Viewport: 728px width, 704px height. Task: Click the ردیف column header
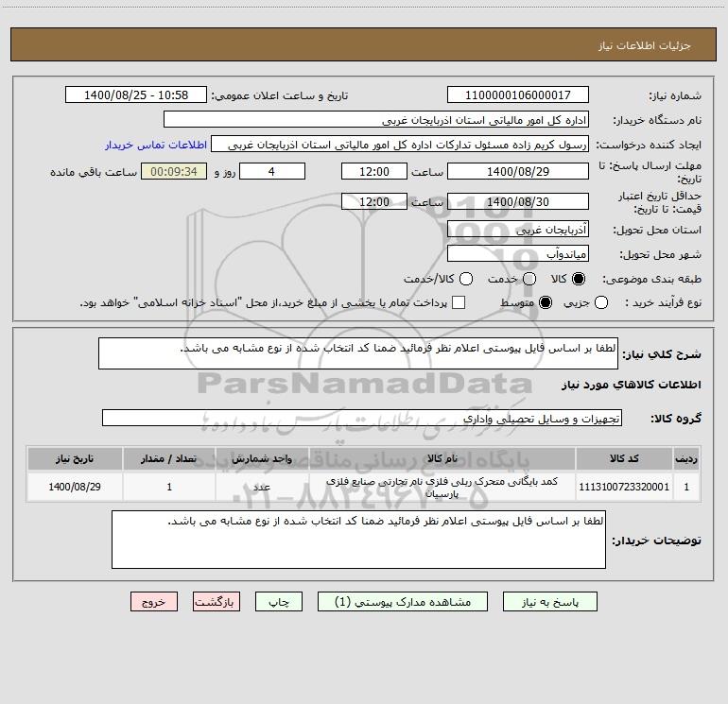[x=686, y=459]
